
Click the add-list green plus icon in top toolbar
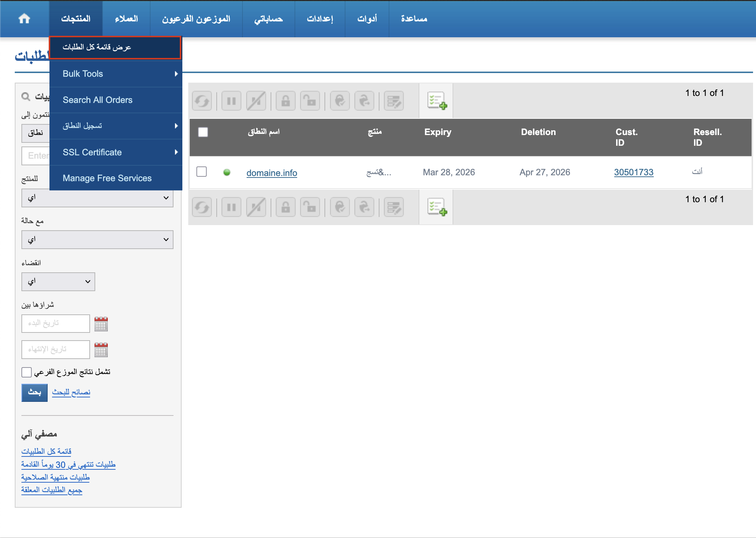437,101
